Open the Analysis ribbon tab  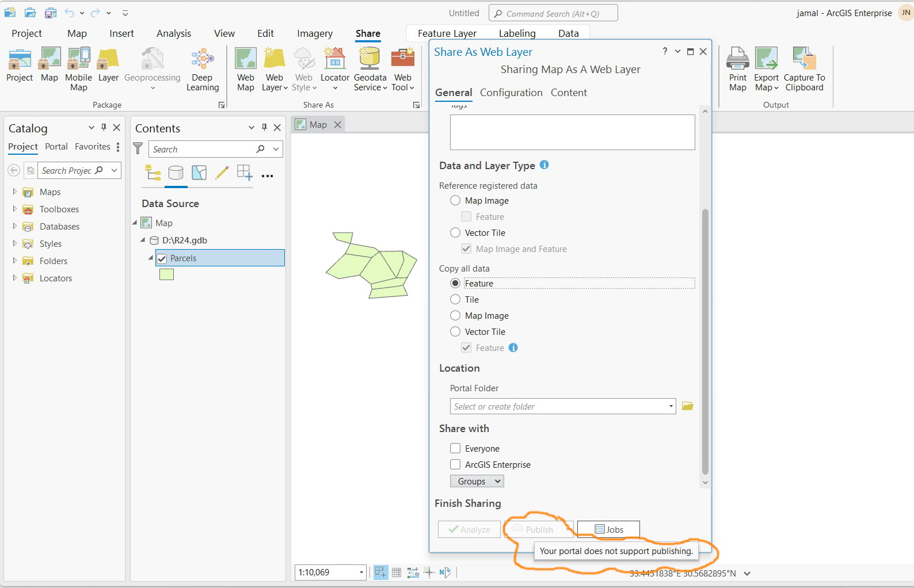tap(173, 33)
